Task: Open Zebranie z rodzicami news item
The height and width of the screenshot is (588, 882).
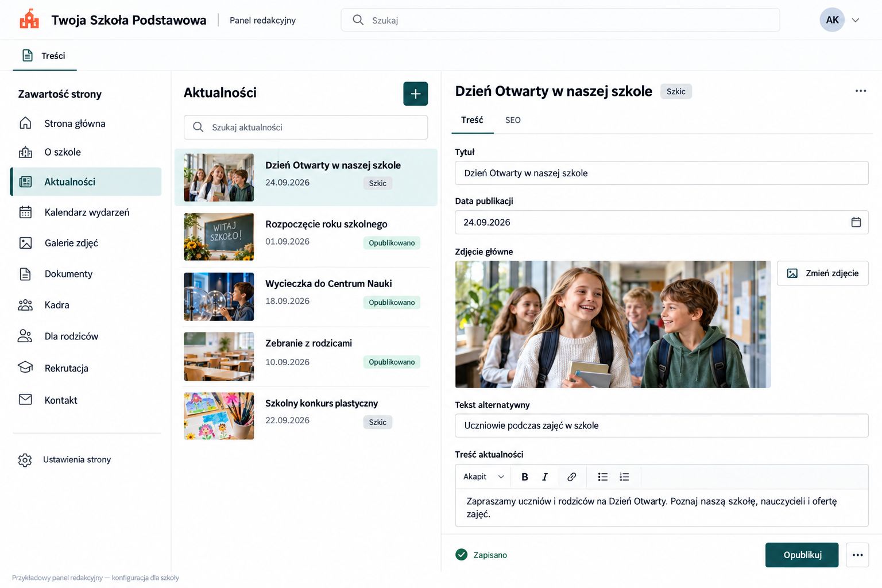Action: (307, 356)
